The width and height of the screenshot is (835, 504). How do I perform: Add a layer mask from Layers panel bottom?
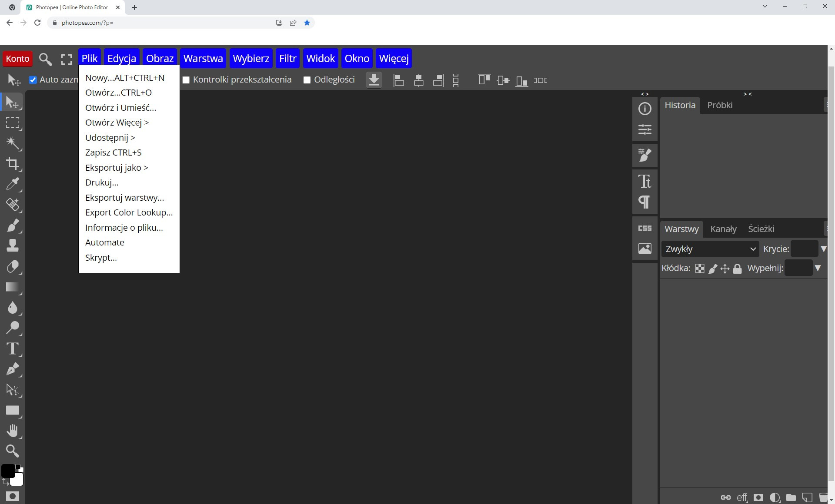[x=758, y=498]
